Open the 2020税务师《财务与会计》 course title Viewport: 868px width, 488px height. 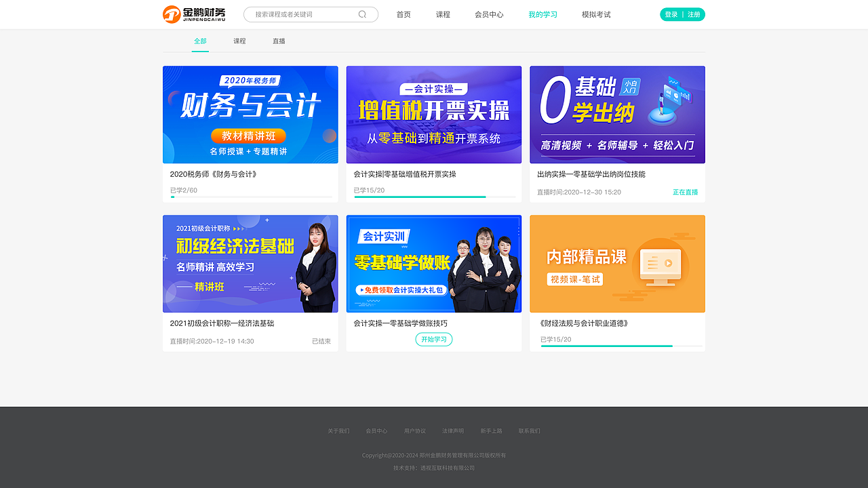(x=214, y=174)
